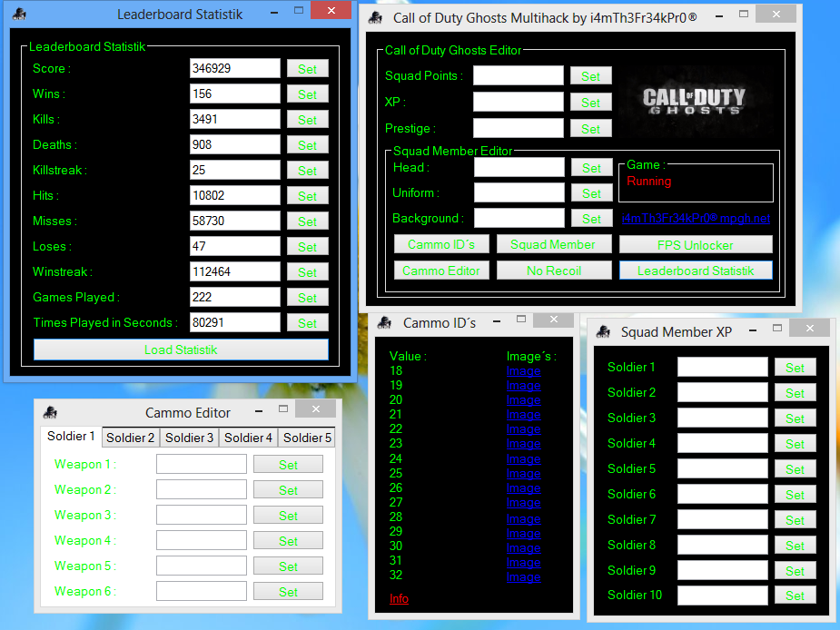Click the Weapon 1 input field
Image resolution: width=840 pixels, height=630 pixels.
(202, 464)
